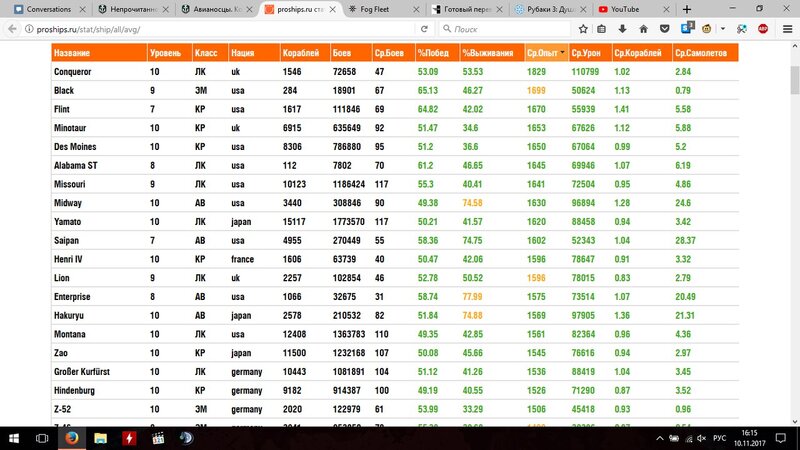The width and height of the screenshot is (800, 450).
Task: Select the Henri IV ship name
Action: pyautogui.click(x=68, y=259)
